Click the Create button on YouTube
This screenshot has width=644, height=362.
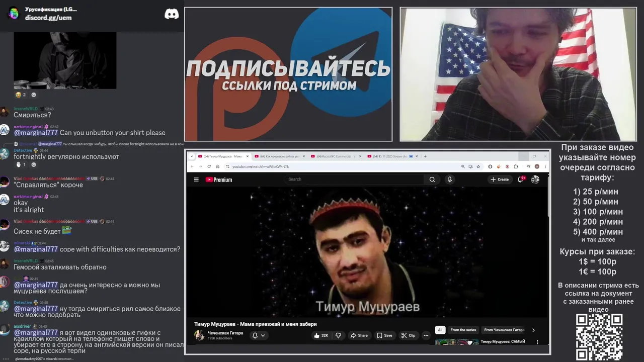tap(500, 179)
